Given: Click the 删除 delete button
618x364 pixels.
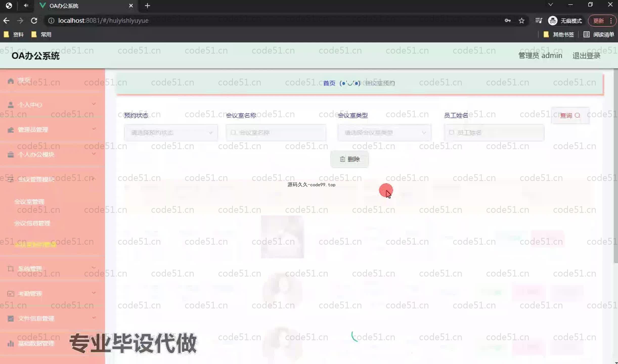Looking at the screenshot, I should click(349, 159).
